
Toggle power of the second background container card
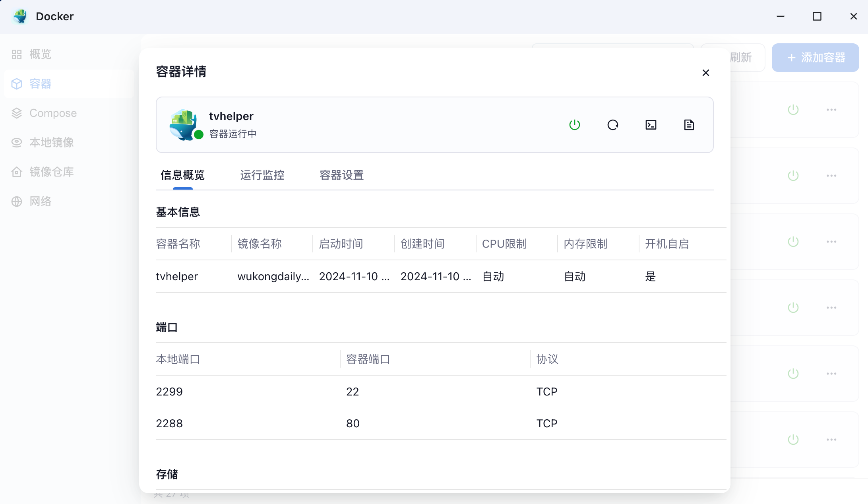coord(793,176)
